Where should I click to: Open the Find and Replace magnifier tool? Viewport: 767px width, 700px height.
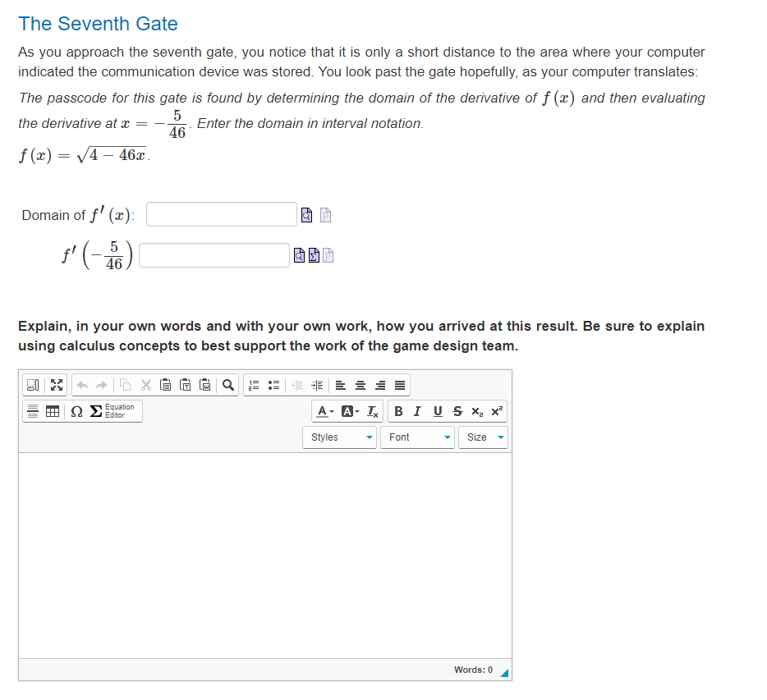click(227, 385)
